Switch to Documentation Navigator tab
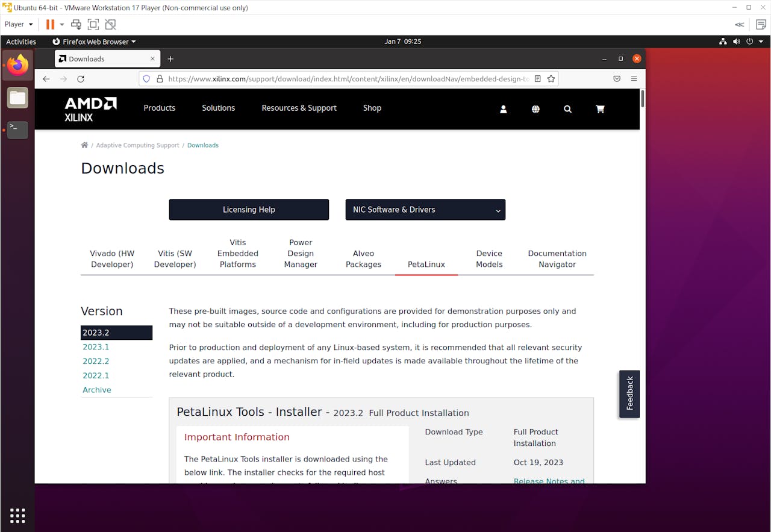This screenshot has height=532, width=771. point(557,259)
